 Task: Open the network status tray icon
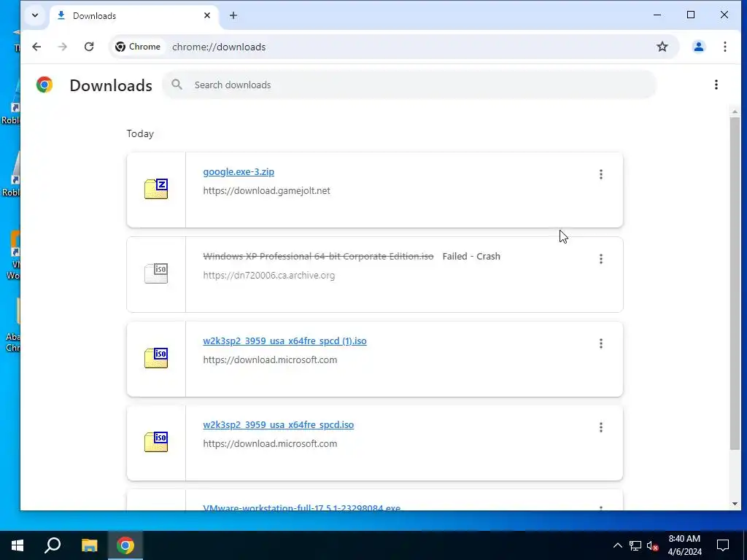pos(635,545)
